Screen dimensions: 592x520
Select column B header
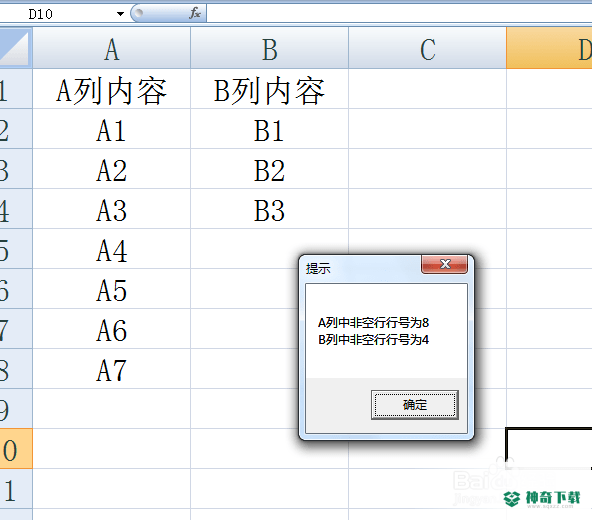point(270,49)
